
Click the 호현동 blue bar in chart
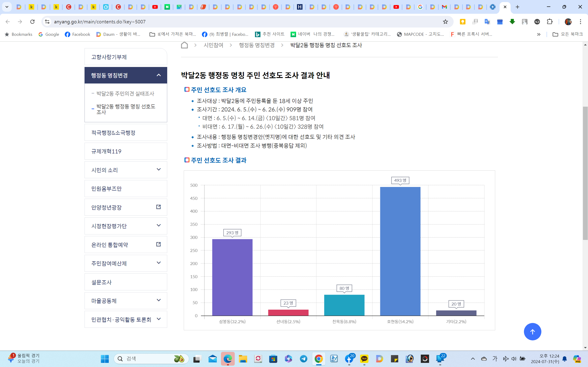pos(400,251)
